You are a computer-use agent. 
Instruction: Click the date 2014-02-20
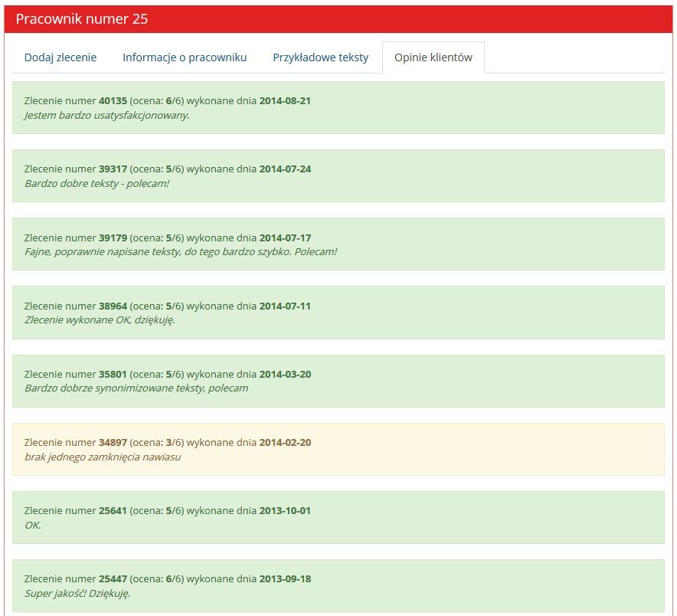coord(285,442)
